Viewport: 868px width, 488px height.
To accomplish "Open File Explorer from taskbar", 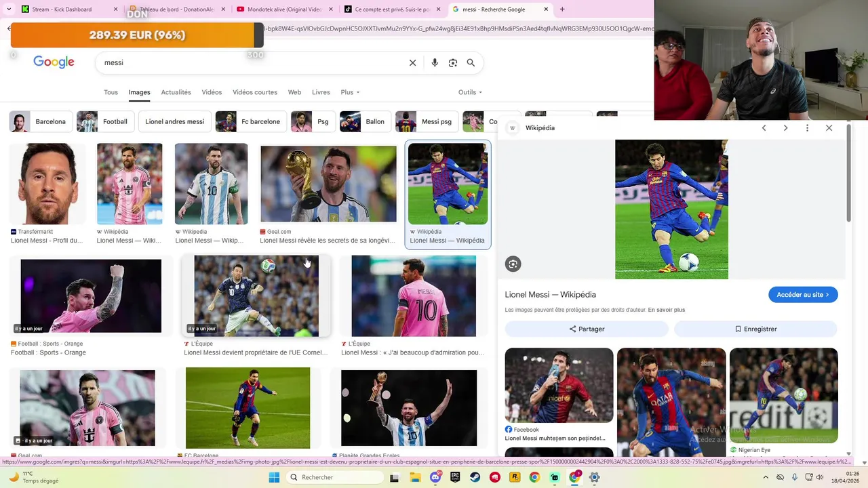I will coord(415,477).
